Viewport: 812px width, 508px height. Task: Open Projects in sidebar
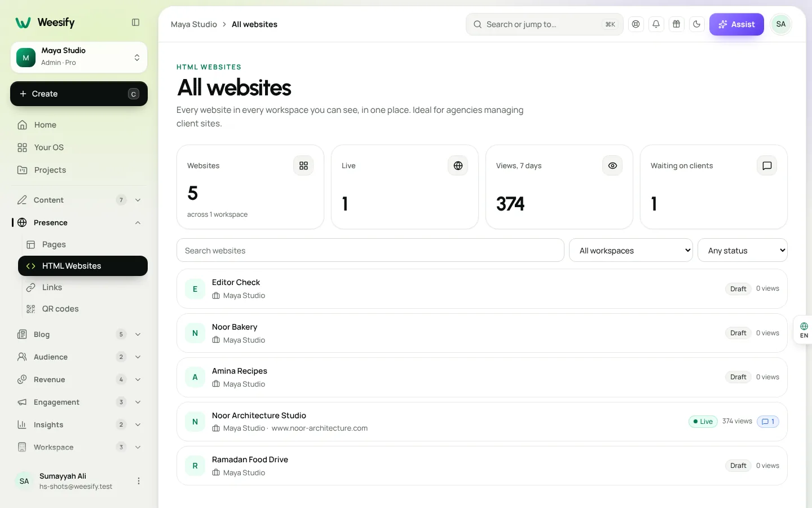79,170
